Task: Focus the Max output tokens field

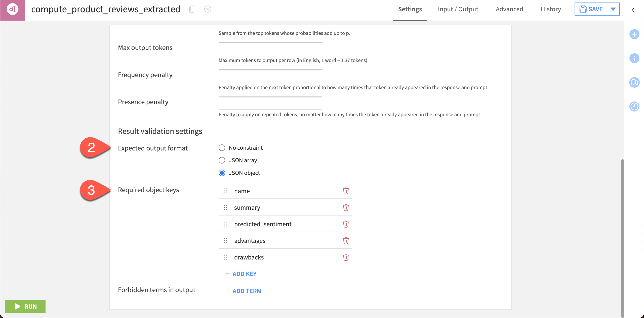Action: pyautogui.click(x=270, y=49)
